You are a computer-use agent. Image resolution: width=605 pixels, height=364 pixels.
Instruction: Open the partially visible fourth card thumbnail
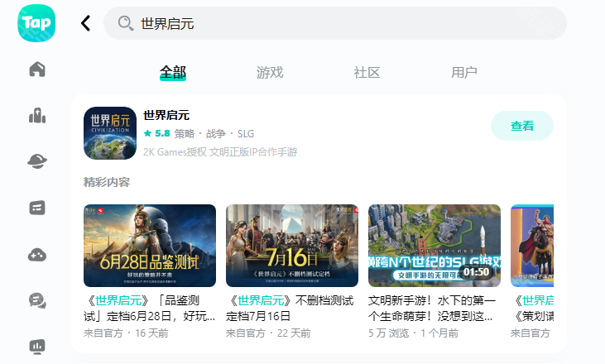coord(532,246)
